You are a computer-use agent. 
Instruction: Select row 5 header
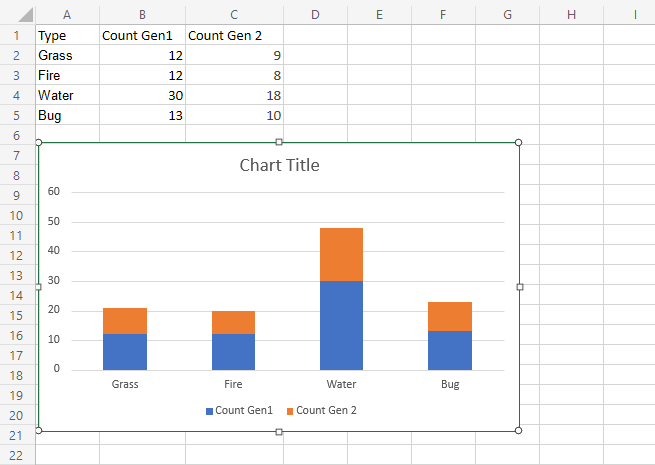[x=17, y=115]
